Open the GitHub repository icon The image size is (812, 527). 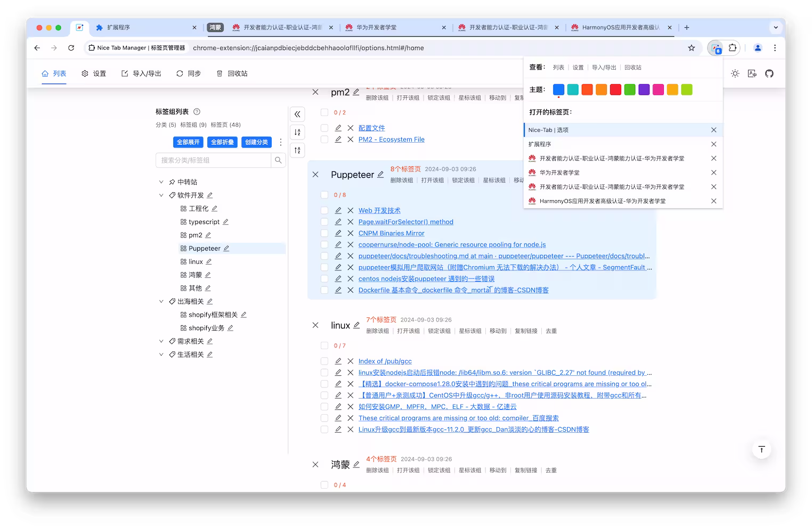pos(769,73)
